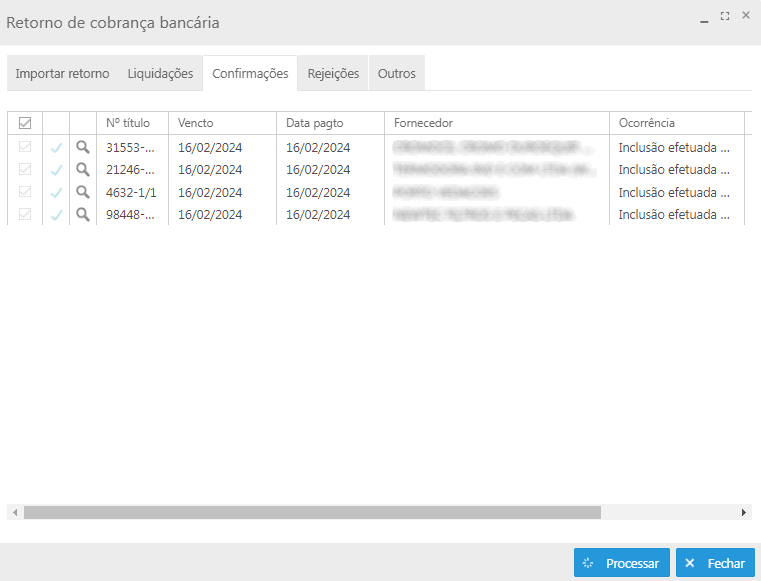Viewport: 761px width, 581px height.
Task: Open details magnifier for título 21246
Action: [x=83, y=169]
